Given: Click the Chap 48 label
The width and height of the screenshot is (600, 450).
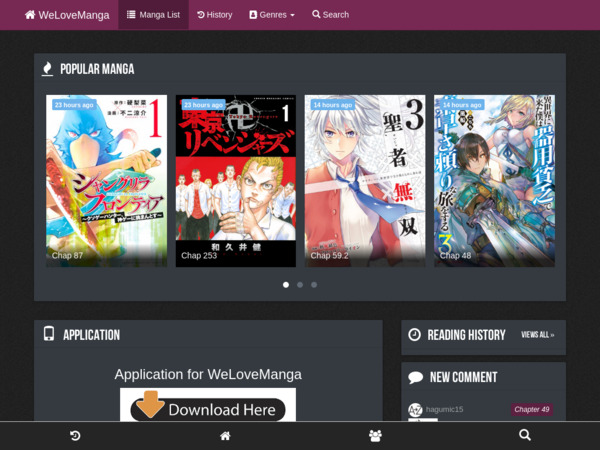Looking at the screenshot, I should point(455,256).
